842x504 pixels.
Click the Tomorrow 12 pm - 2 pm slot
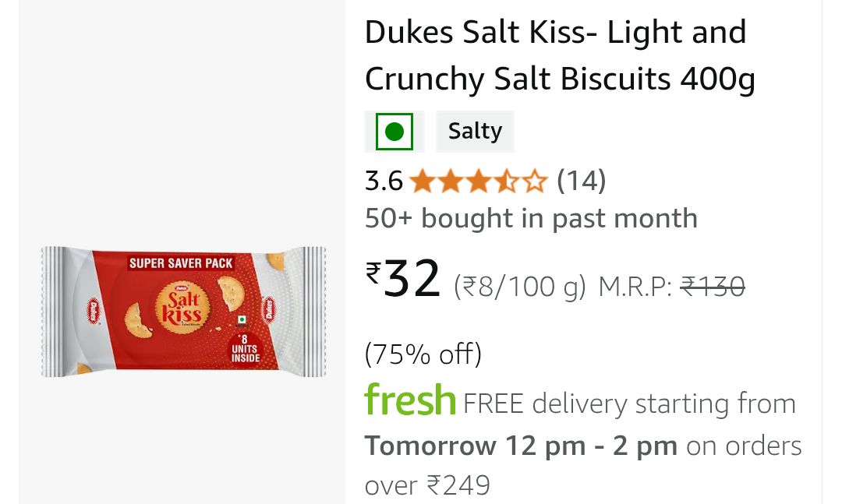520,446
